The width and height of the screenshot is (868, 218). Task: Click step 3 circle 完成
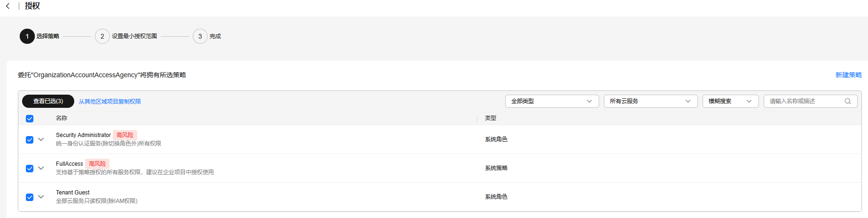200,36
